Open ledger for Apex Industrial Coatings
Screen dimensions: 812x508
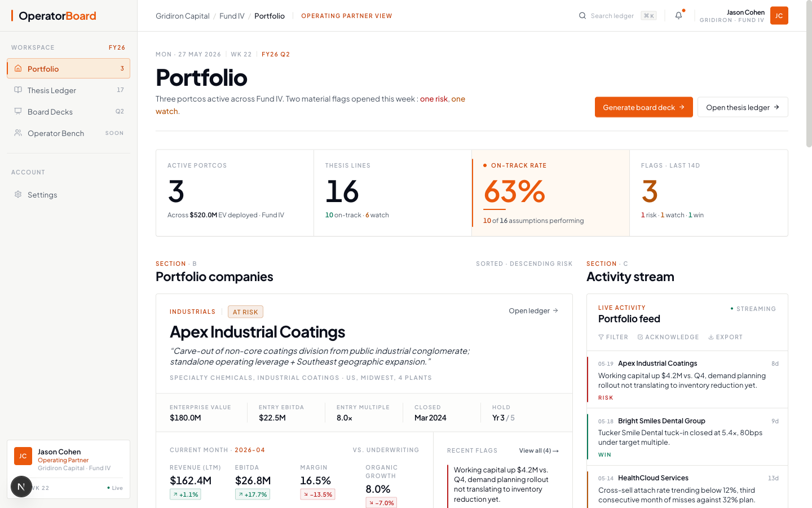(533, 310)
